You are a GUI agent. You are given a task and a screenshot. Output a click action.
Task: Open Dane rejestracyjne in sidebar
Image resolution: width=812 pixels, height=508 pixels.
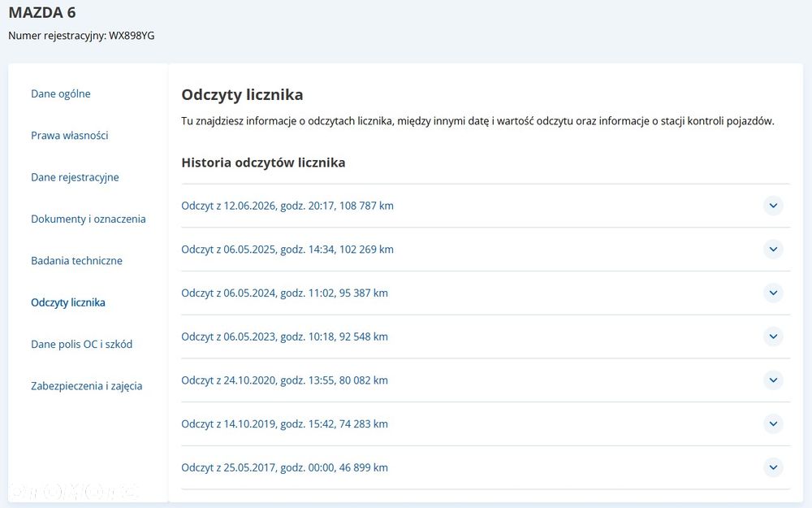[x=75, y=177]
